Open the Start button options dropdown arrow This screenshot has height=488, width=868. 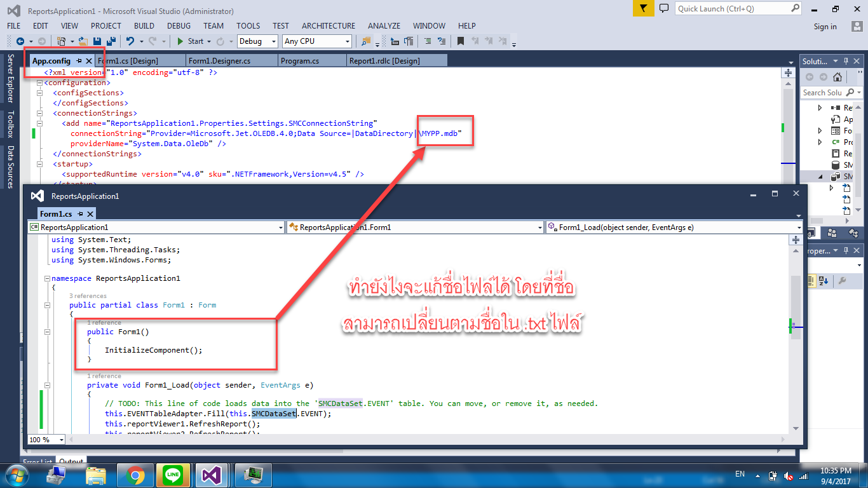point(210,41)
